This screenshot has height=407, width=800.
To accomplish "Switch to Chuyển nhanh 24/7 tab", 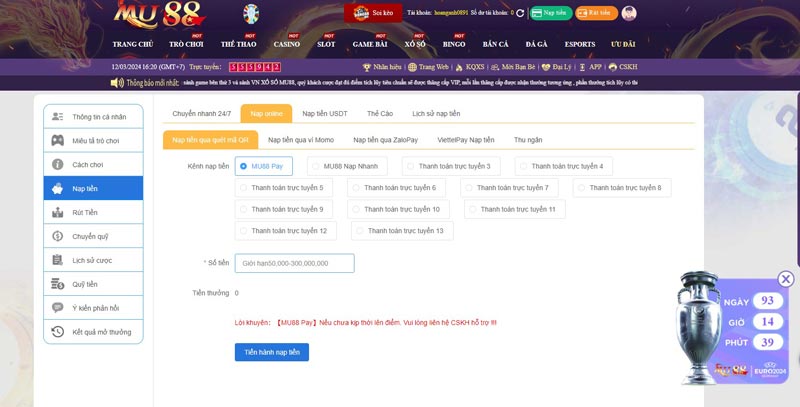I will (x=202, y=113).
